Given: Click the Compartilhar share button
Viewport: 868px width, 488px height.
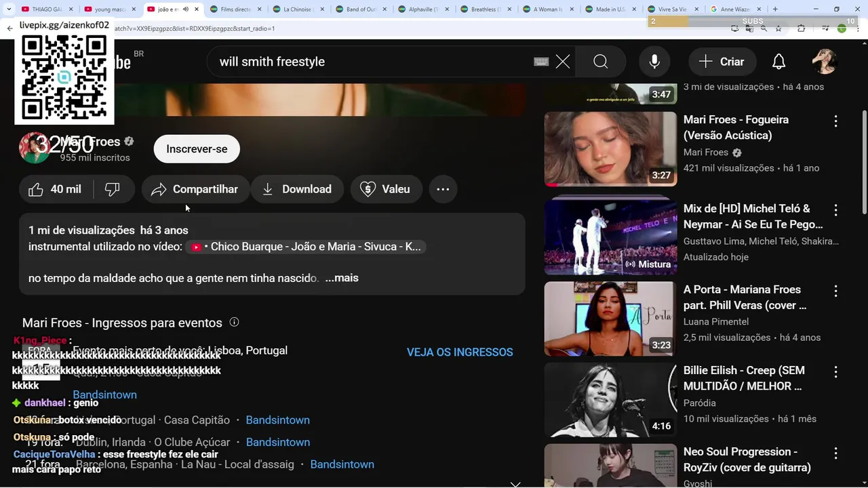Looking at the screenshot, I should tap(195, 189).
